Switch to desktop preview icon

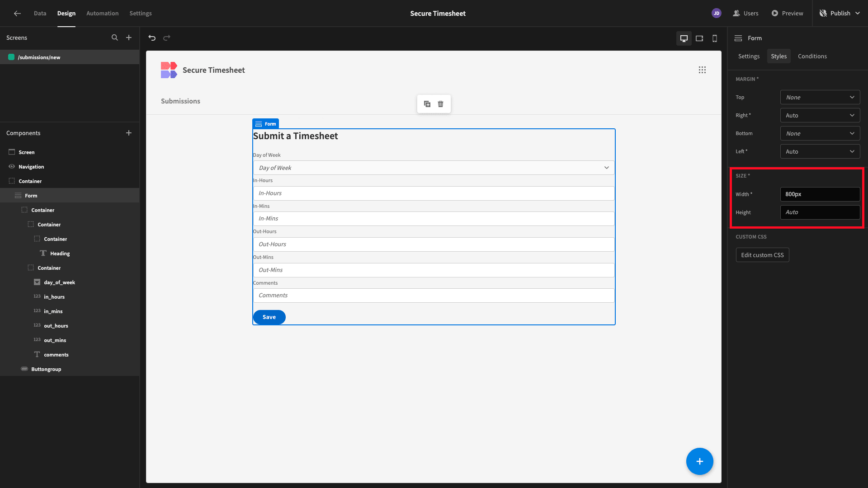tap(684, 38)
